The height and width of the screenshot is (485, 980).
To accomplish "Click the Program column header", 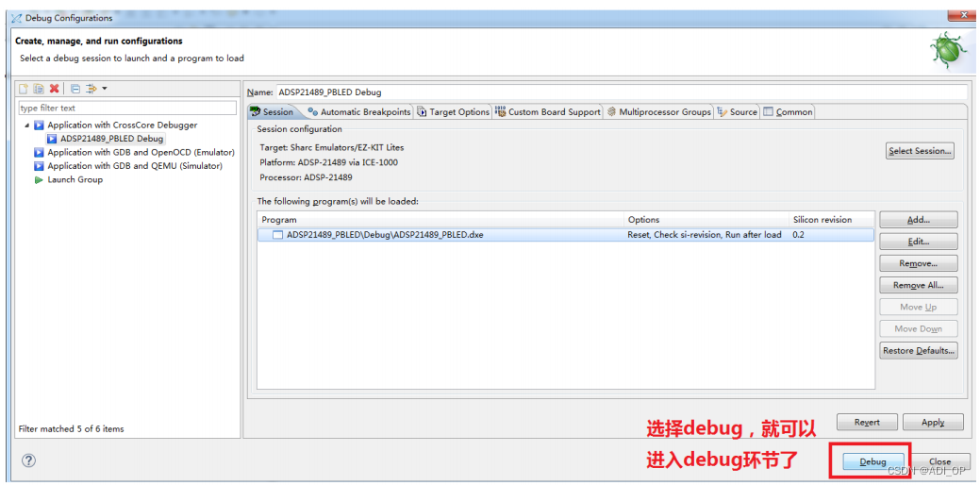I will tap(440, 219).
